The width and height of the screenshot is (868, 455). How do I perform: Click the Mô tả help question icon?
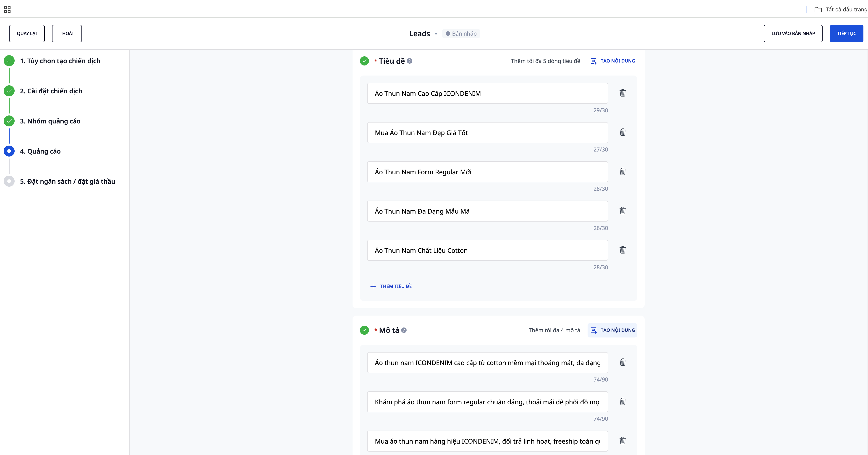coord(404,330)
